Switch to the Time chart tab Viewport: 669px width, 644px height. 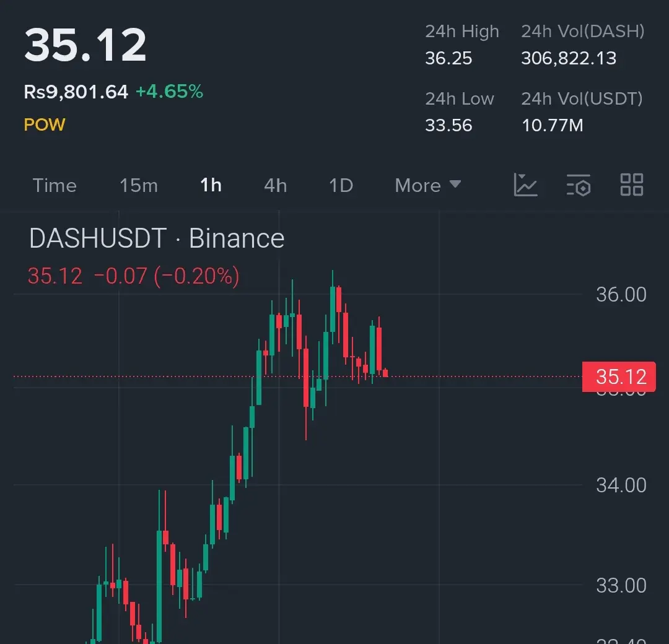pyautogui.click(x=55, y=186)
